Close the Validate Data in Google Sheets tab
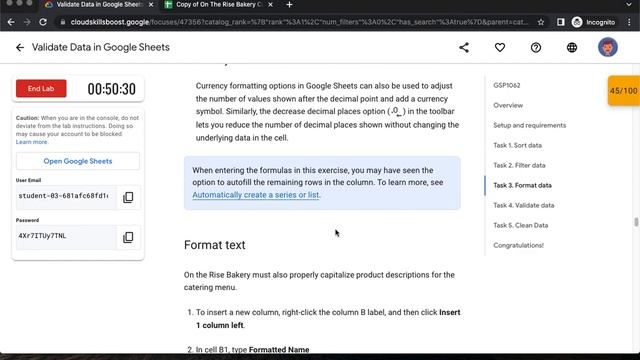The image size is (640, 360). tap(151, 4)
